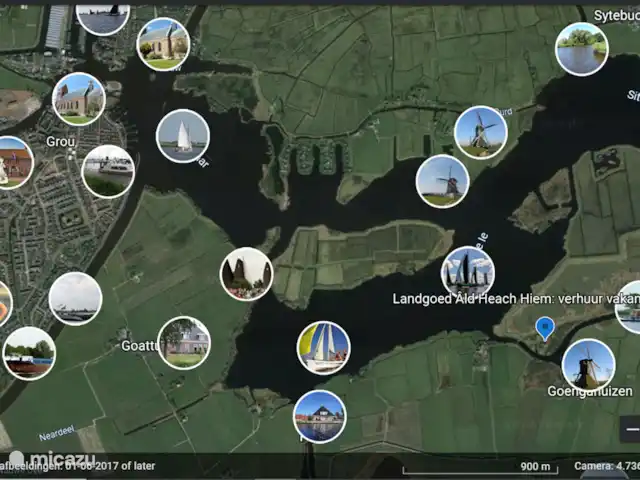The image size is (640, 480).
Task: View the lower-left windmill photo by the lake
Action: tap(442, 181)
